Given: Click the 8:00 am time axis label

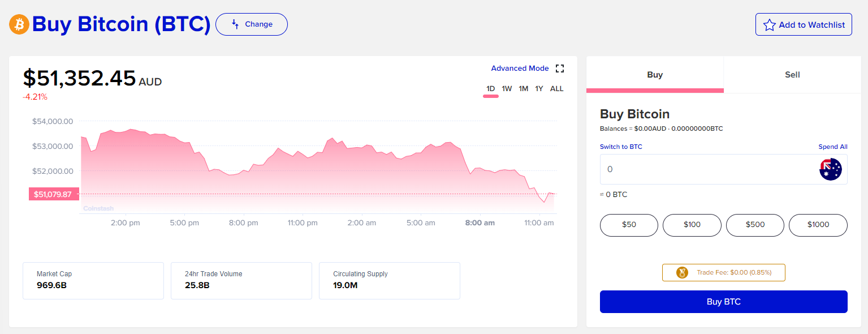Looking at the screenshot, I should [x=480, y=223].
